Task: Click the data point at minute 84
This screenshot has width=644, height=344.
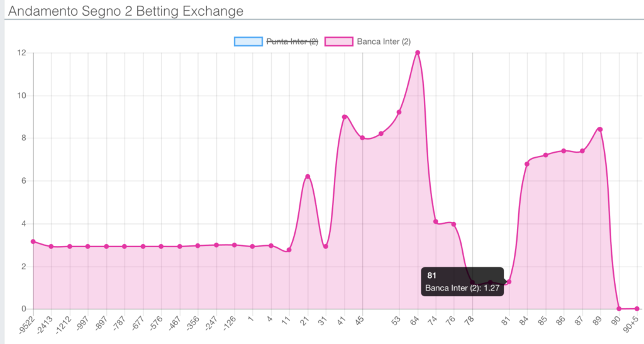Action: pyautogui.click(x=527, y=164)
